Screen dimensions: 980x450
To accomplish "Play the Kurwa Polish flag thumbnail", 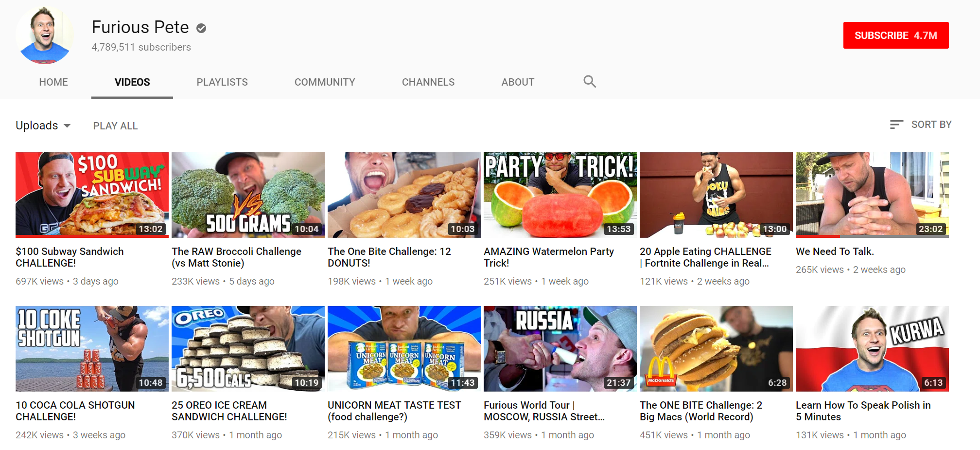I will pyautogui.click(x=872, y=348).
